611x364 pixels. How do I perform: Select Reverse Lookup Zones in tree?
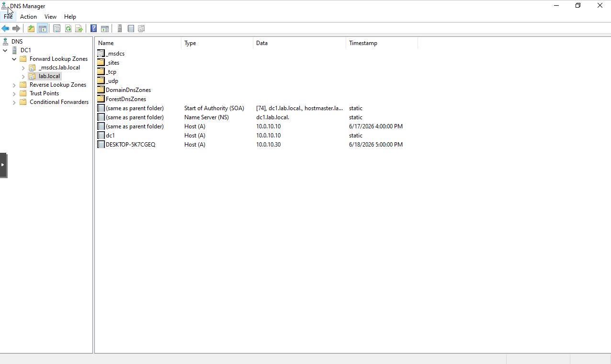pos(58,85)
